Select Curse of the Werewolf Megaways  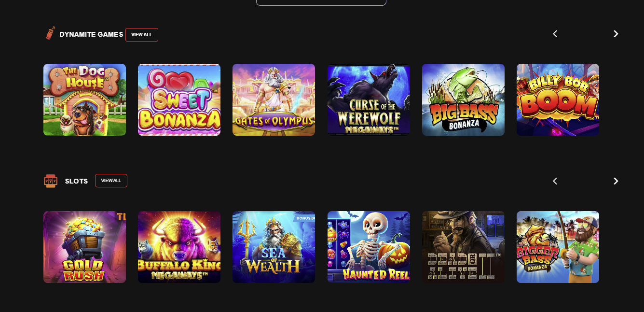pyautogui.click(x=369, y=100)
